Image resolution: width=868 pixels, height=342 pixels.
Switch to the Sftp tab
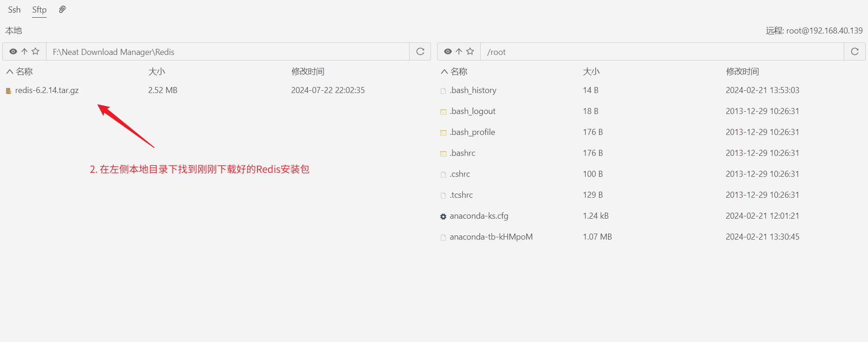39,10
